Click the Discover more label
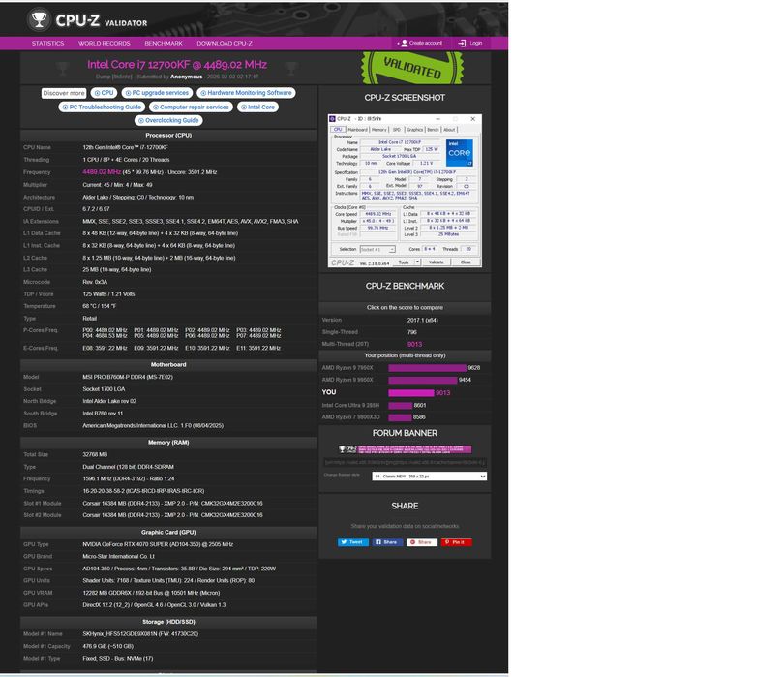The image size is (784, 677). point(64,93)
